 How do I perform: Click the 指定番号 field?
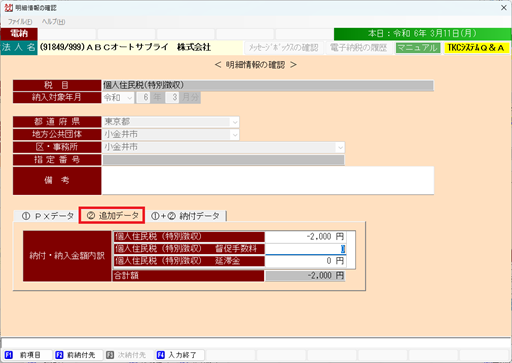tap(223, 160)
